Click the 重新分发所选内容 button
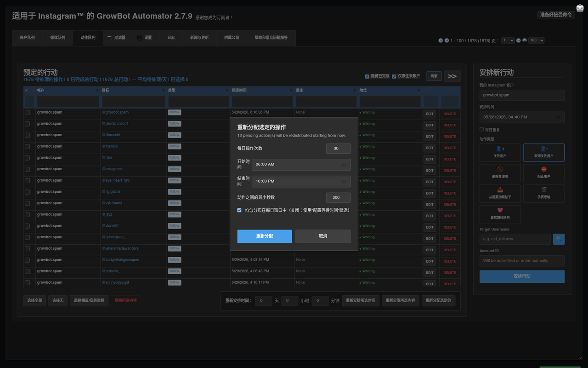The height and width of the screenshot is (368, 588). [x=400, y=301]
